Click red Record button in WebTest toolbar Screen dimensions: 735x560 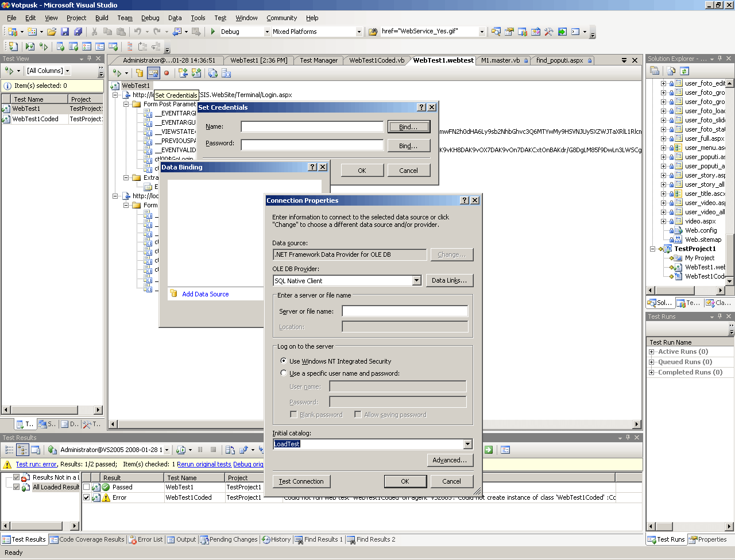coord(167,73)
